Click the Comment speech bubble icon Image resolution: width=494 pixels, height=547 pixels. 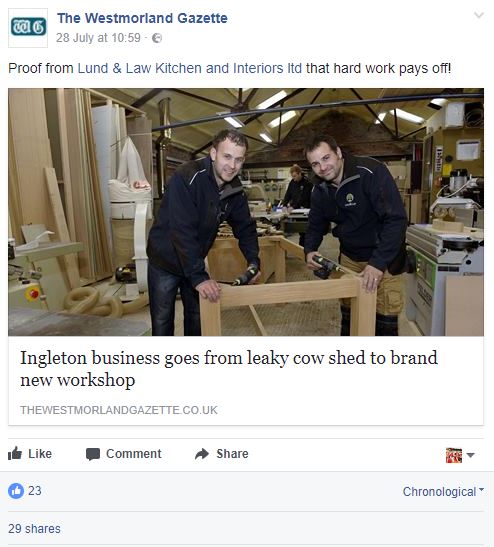click(x=93, y=454)
